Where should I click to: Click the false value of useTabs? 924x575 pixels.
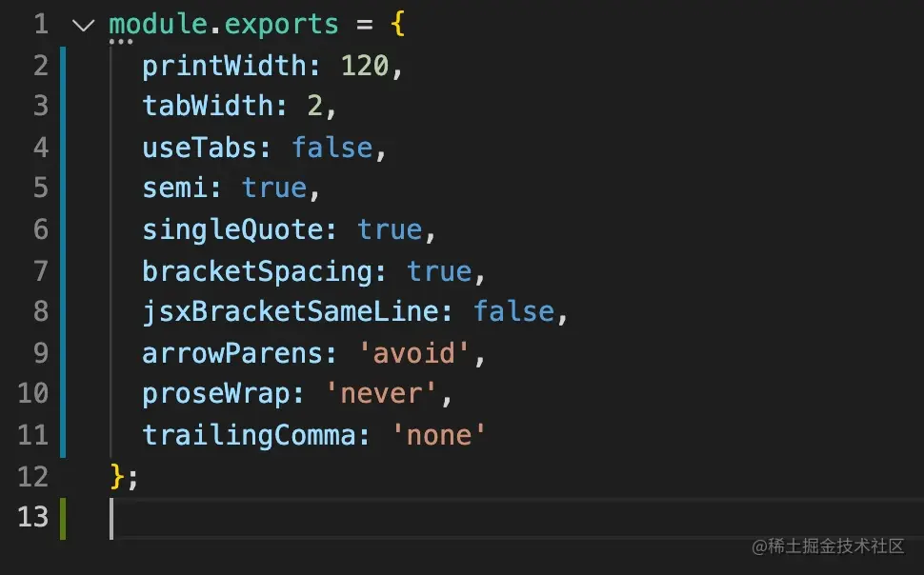point(332,148)
